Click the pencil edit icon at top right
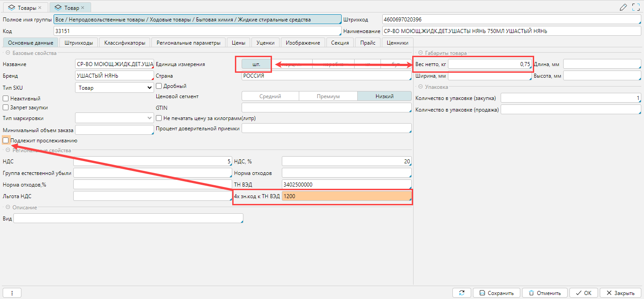The image size is (644, 299). 624,7
